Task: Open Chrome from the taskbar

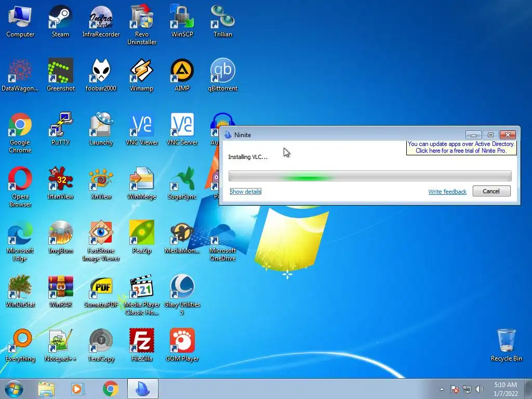Action: click(x=111, y=389)
